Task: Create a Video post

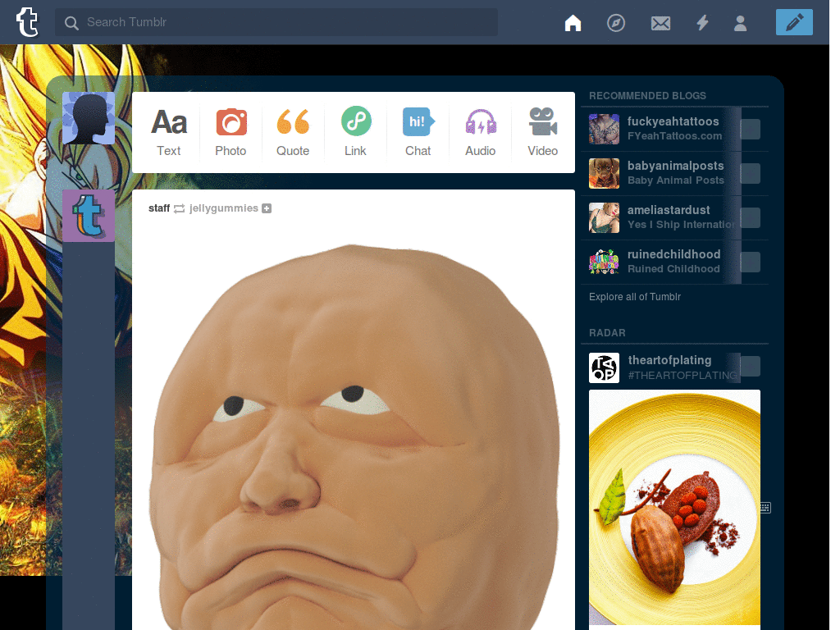Action: tap(543, 132)
